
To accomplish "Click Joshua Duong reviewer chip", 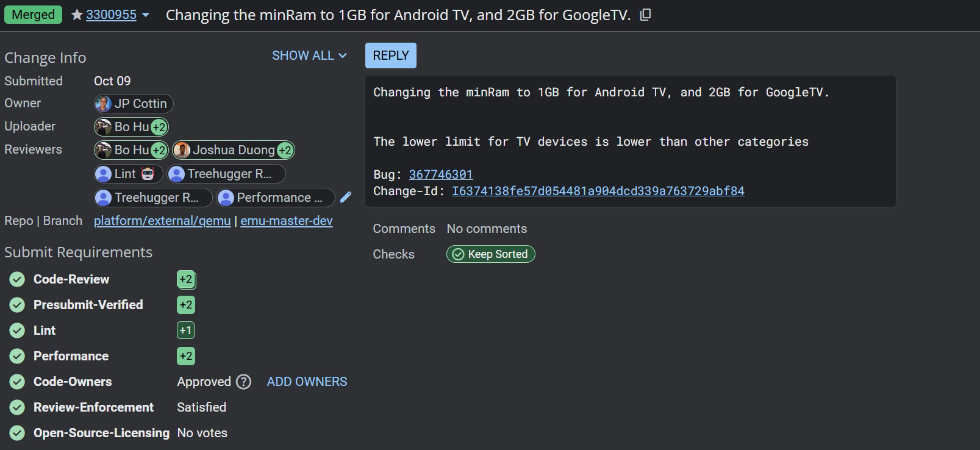I will pos(234,150).
